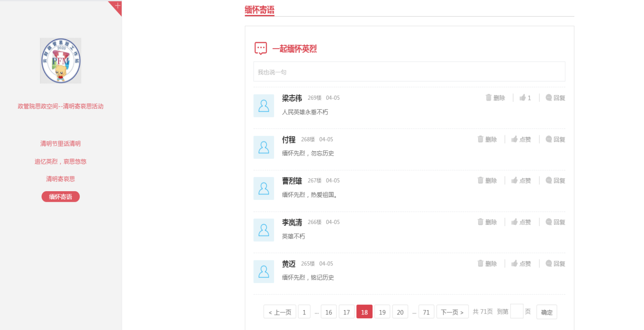Click reply bubble icon on 曹烈雄's comment
This screenshot has height=330, width=644.
point(548,180)
